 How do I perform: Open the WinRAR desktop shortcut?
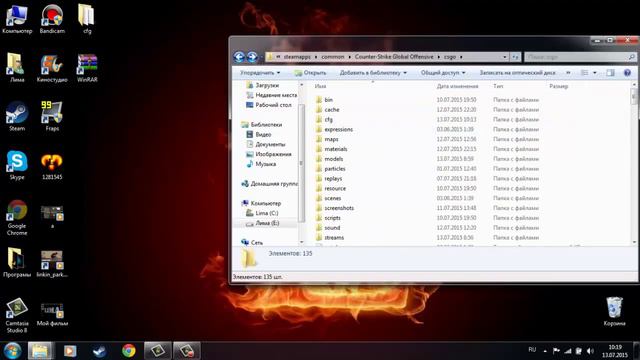coord(87,67)
